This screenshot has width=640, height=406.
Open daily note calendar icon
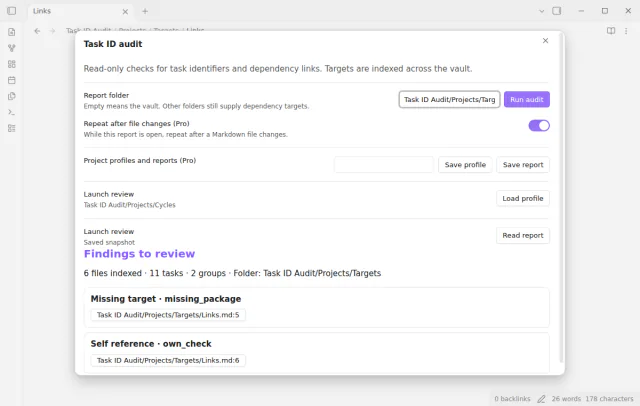click(x=12, y=80)
